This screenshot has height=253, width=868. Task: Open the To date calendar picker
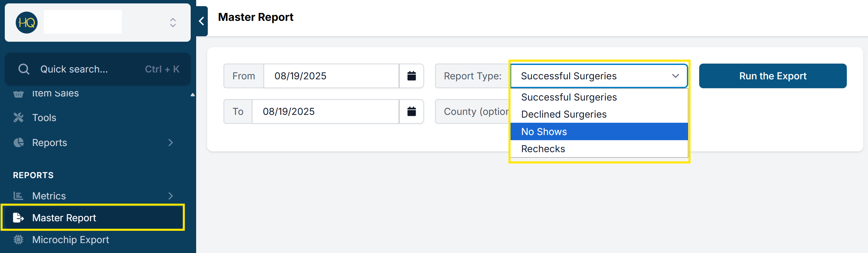(411, 111)
